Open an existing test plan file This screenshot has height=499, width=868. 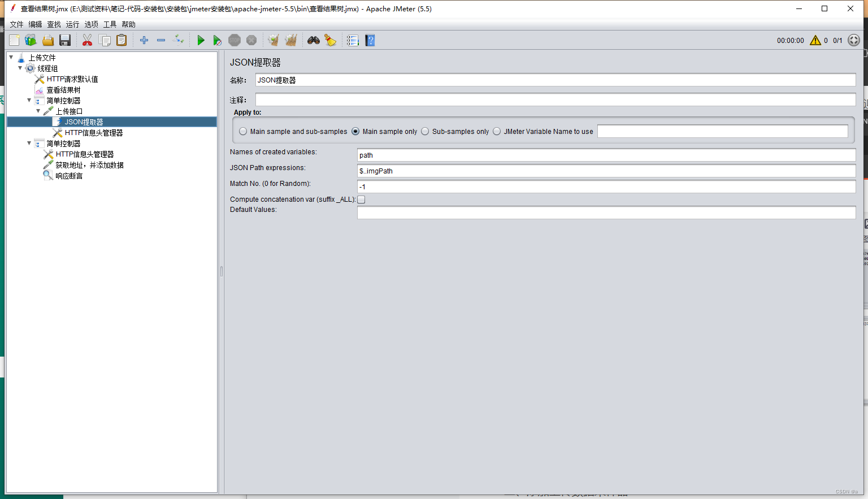(47, 40)
